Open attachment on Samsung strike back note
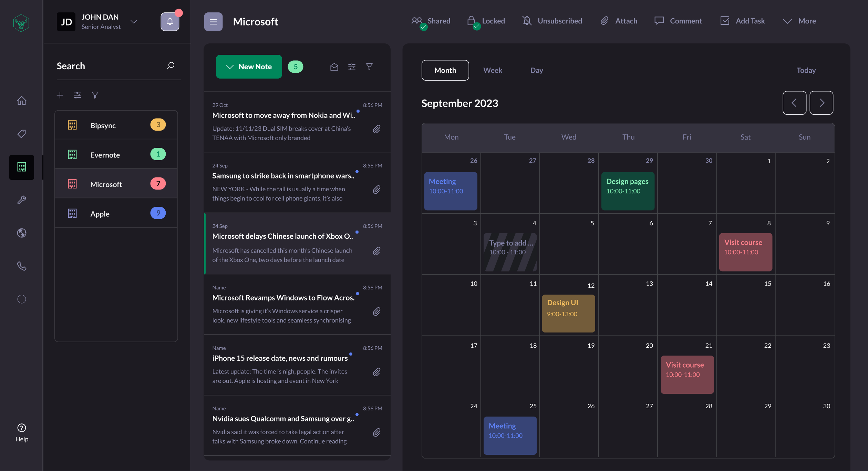 pos(376,190)
